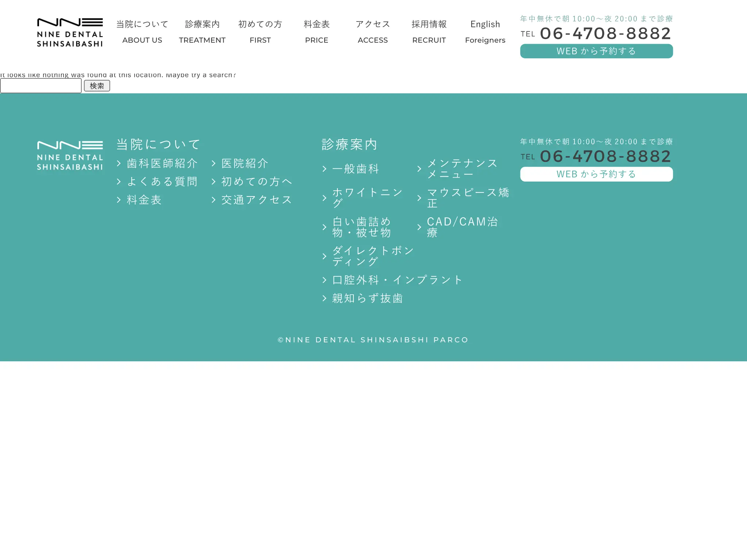Viewport: 747px width, 560px height.
Task: Click the copyright text NINE DENTAL SHINSAIBSHI PARCO
Action: point(373,340)
